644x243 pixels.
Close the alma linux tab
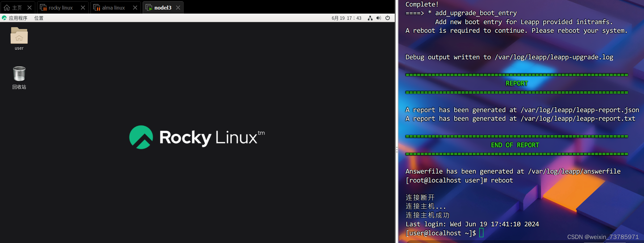click(135, 8)
